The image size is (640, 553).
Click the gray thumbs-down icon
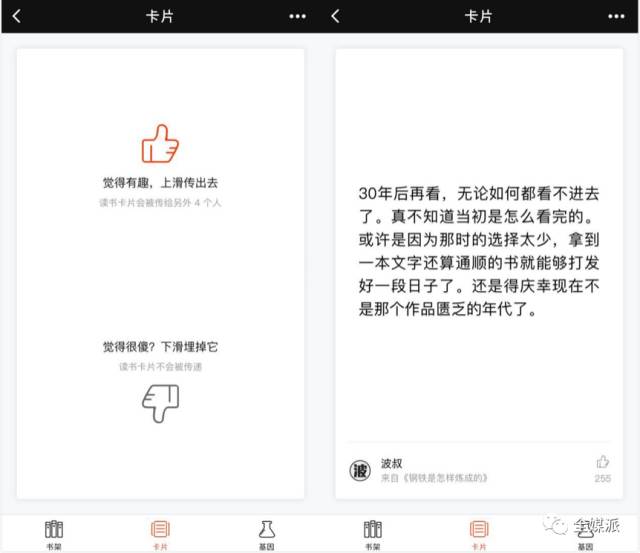[x=160, y=402]
